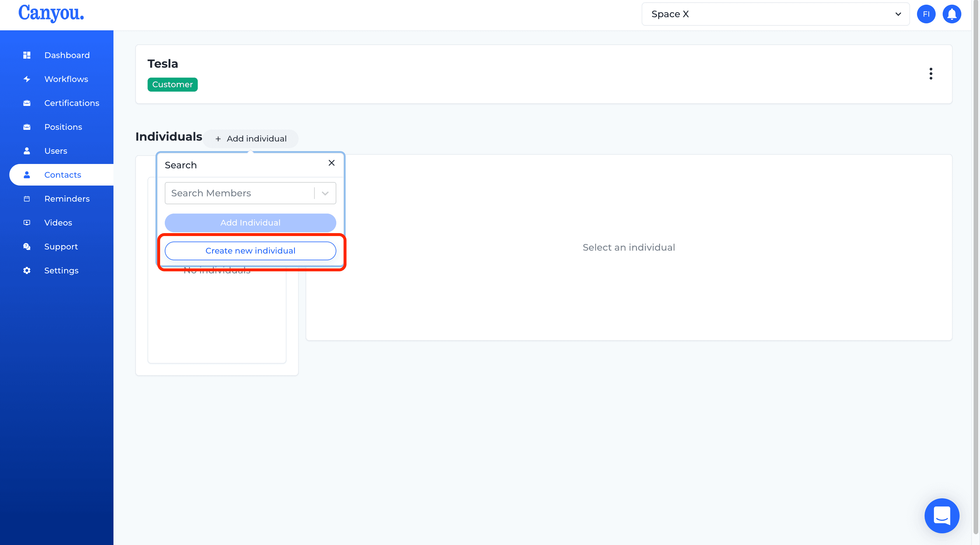The width and height of the screenshot is (980, 545).
Task: Open the Space X workspace dropdown
Action: 775,14
